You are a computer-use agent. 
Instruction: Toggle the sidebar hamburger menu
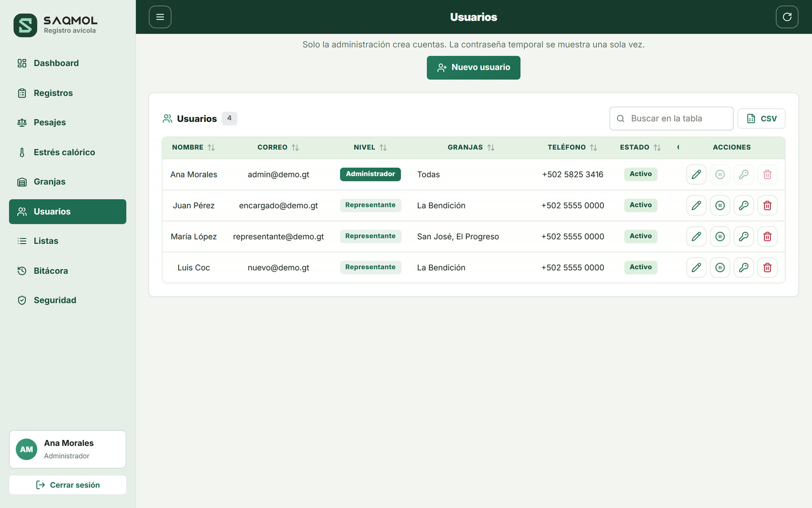(x=160, y=17)
